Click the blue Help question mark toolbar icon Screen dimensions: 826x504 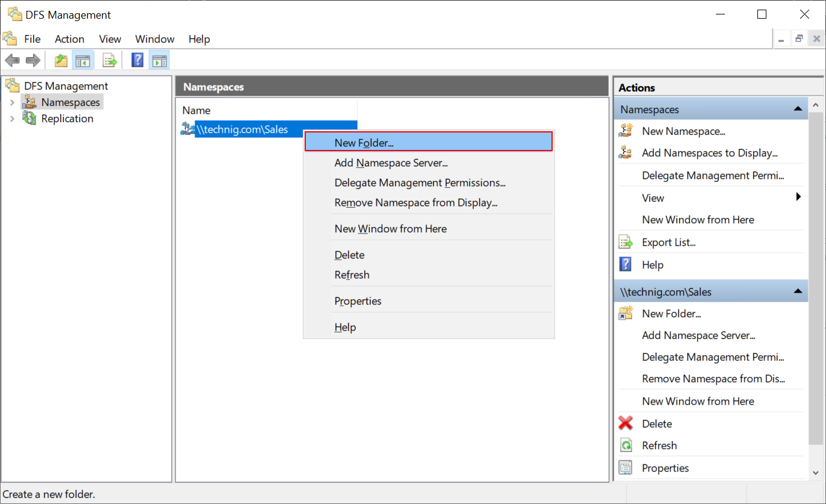click(x=137, y=60)
